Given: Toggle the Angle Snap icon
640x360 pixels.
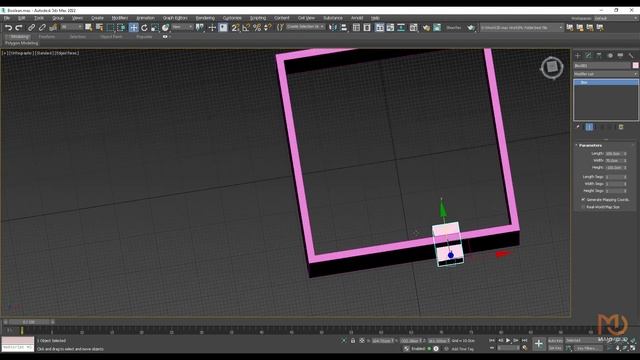Looking at the screenshot, I should pyautogui.click(x=246, y=28).
